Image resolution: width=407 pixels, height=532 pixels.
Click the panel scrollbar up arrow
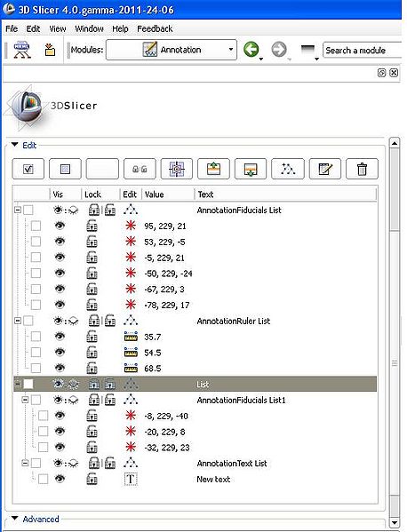pos(394,144)
